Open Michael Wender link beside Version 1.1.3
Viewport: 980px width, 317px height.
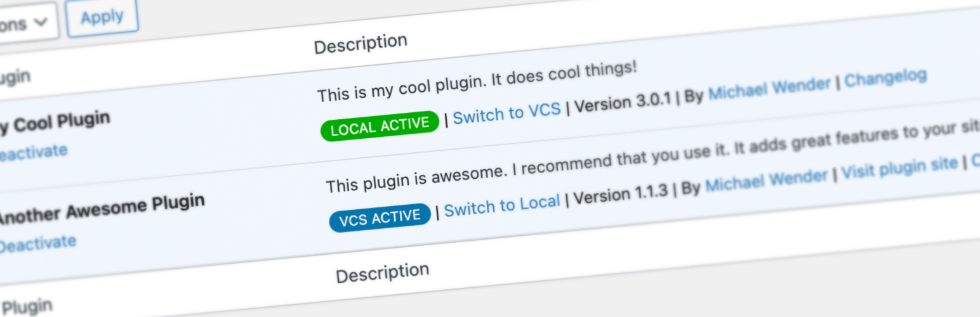[766, 179]
